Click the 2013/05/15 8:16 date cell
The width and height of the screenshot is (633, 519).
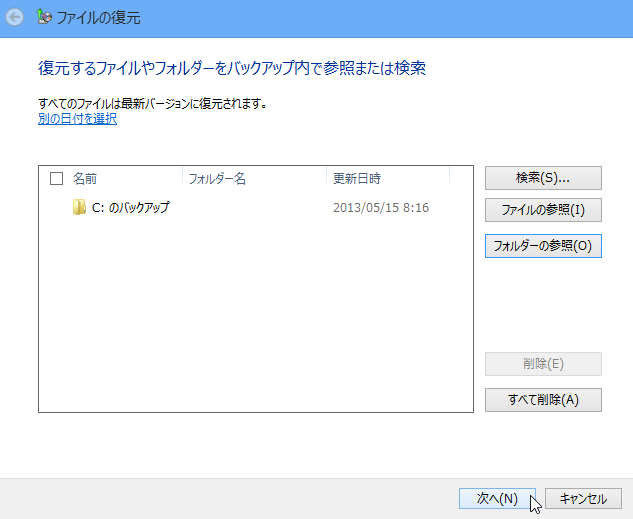click(x=381, y=208)
